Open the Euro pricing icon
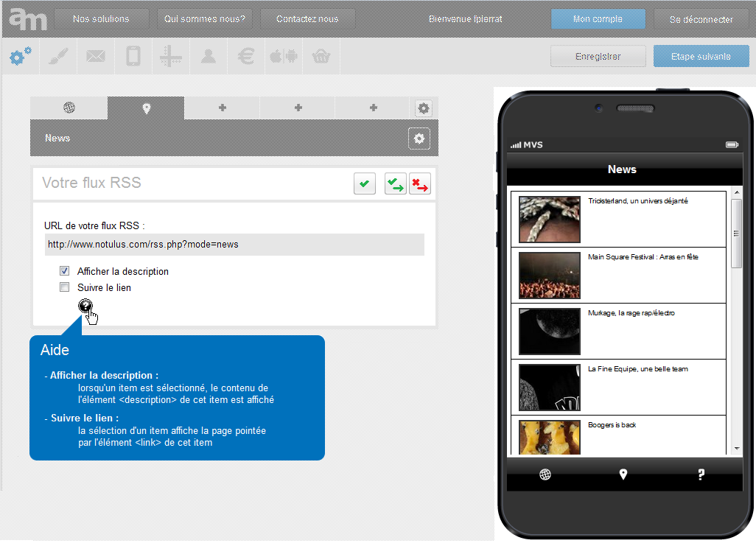 (246, 57)
